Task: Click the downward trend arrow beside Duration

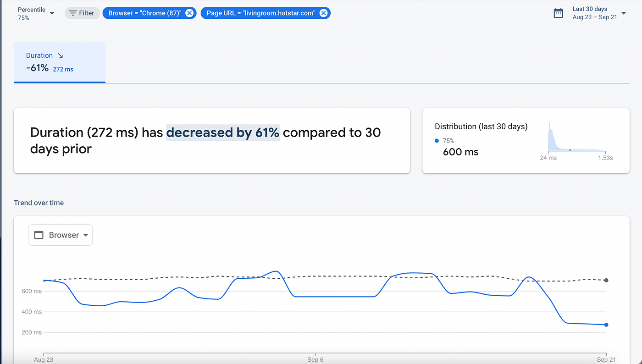Action: [x=60, y=55]
